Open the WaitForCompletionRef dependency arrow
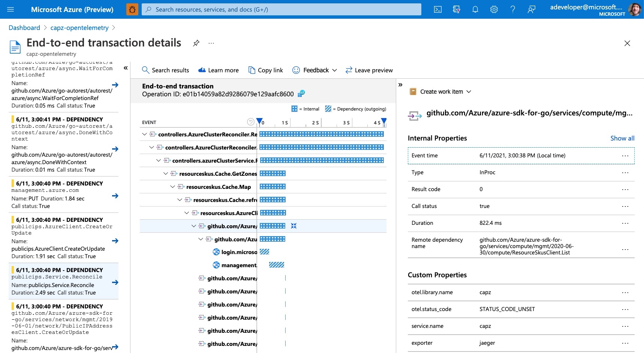Image resolution: width=644 pixels, height=353 pixels. click(x=115, y=85)
